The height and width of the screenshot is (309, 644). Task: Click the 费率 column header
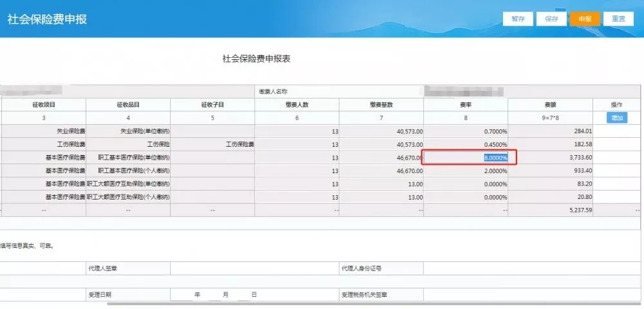[x=465, y=105]
